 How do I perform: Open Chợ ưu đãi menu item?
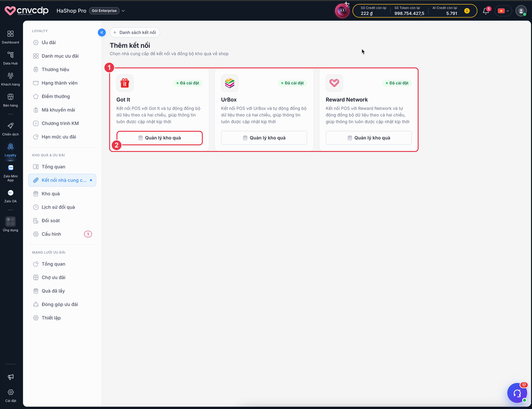tap(62, 277)
